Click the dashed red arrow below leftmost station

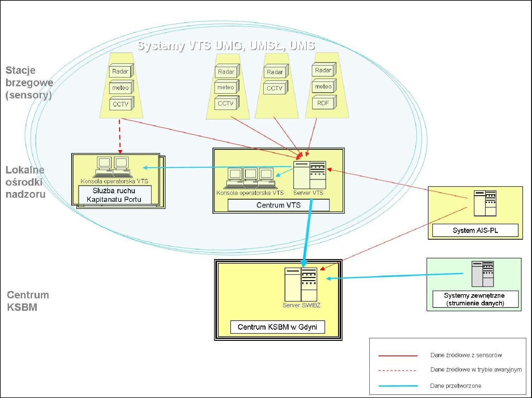coord(120,136)
